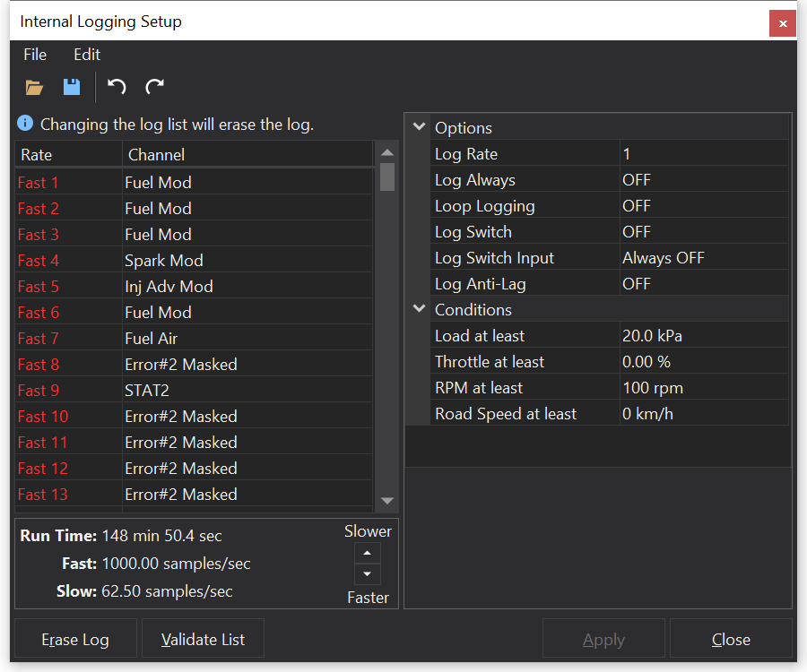This screenshot has height=672, width=807.
Task: Click the Erase Log button
Action: click(75, 640)
